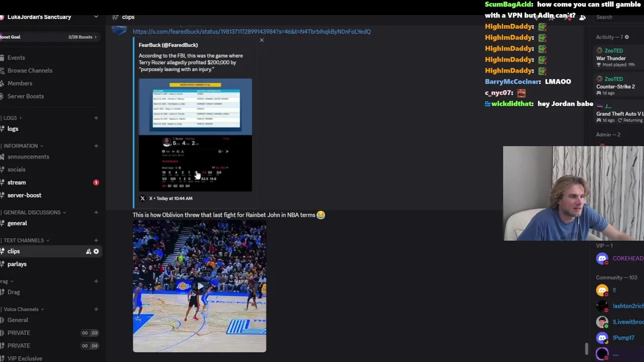Open the LukaJordan's Sanctuary server dropdown
The height and width of the screenshot is (362, 644).
click(96, 17)
